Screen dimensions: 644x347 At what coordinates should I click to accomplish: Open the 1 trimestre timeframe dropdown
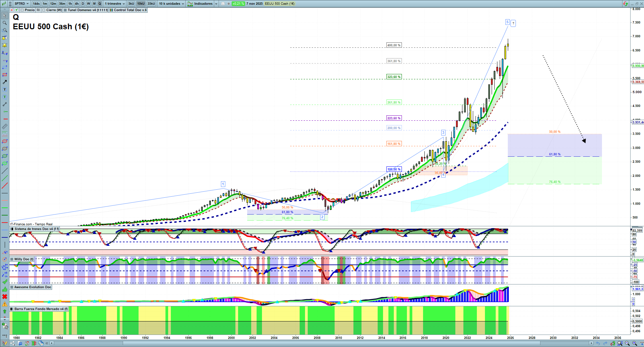point(115,4)
